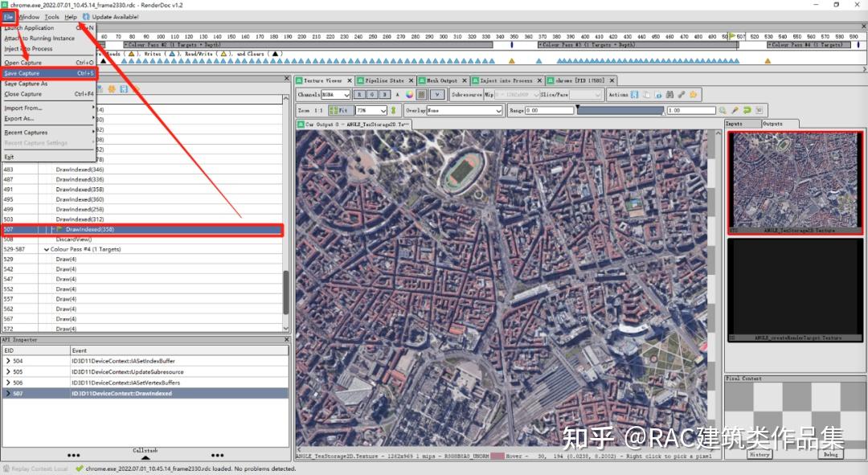
Task: Open the Tools menu
Action: [52, 17]
